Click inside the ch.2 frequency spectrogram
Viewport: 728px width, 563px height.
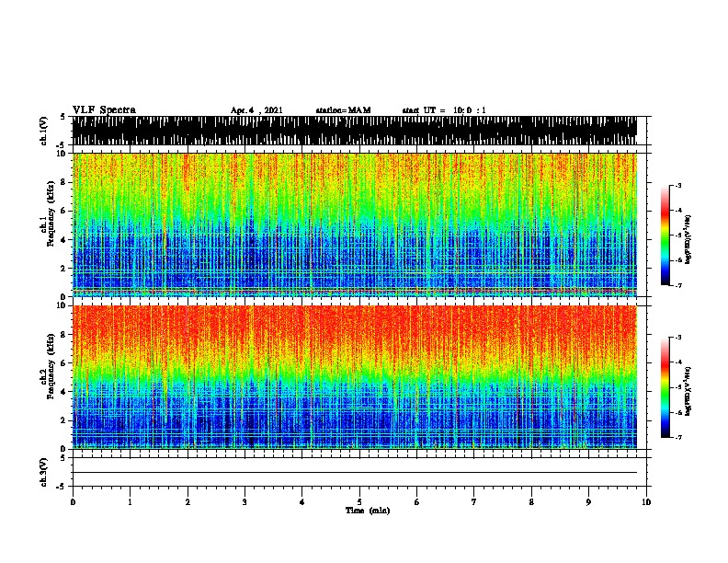pos(355,377)
